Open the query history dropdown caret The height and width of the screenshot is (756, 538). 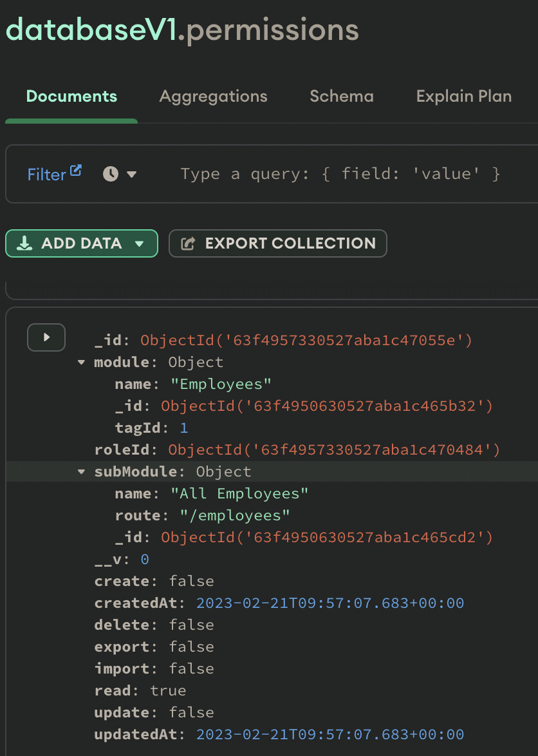tap(131, 174)
